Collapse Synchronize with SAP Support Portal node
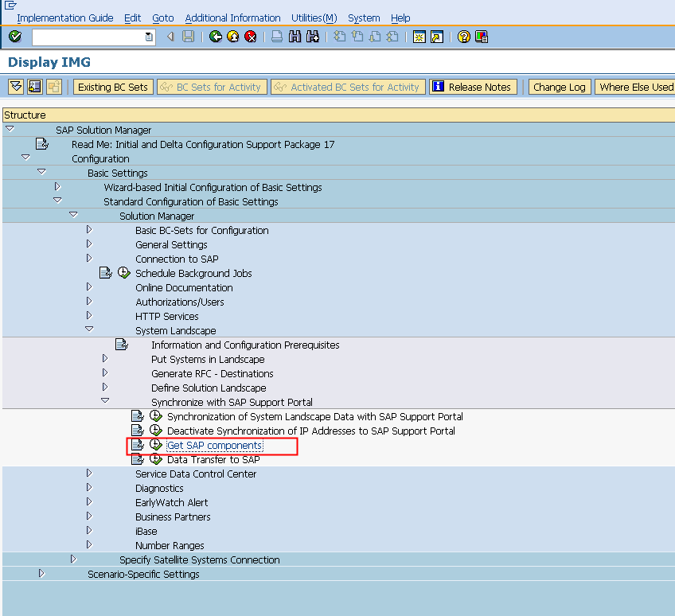This screenshot has width=675, height=616. tap(105, 402)
